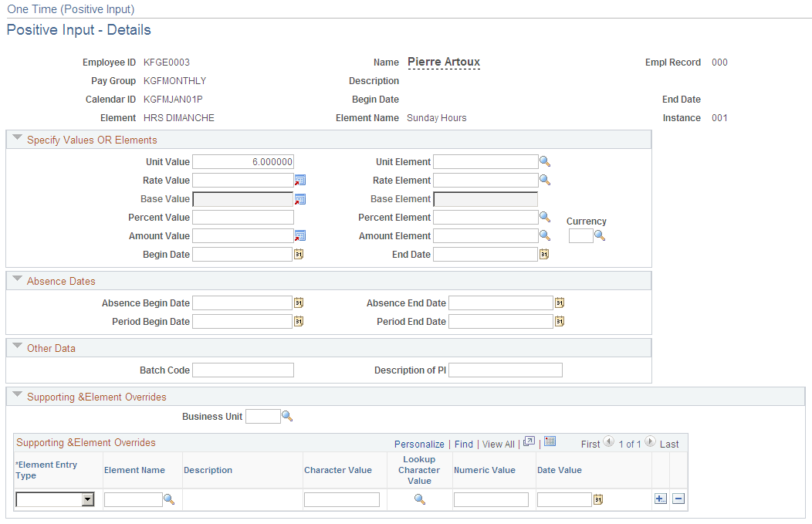Collapse the Other Data section
The width and height of the screenshot is (812, 524).
(17, 347)
